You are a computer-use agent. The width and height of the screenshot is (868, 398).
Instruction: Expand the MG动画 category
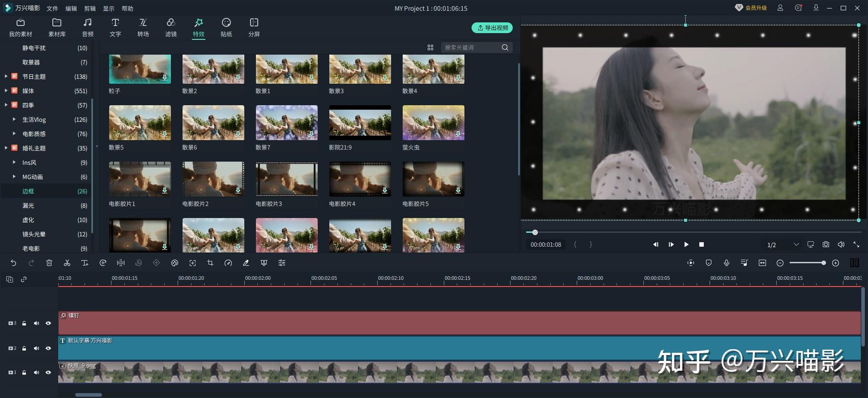14,177
